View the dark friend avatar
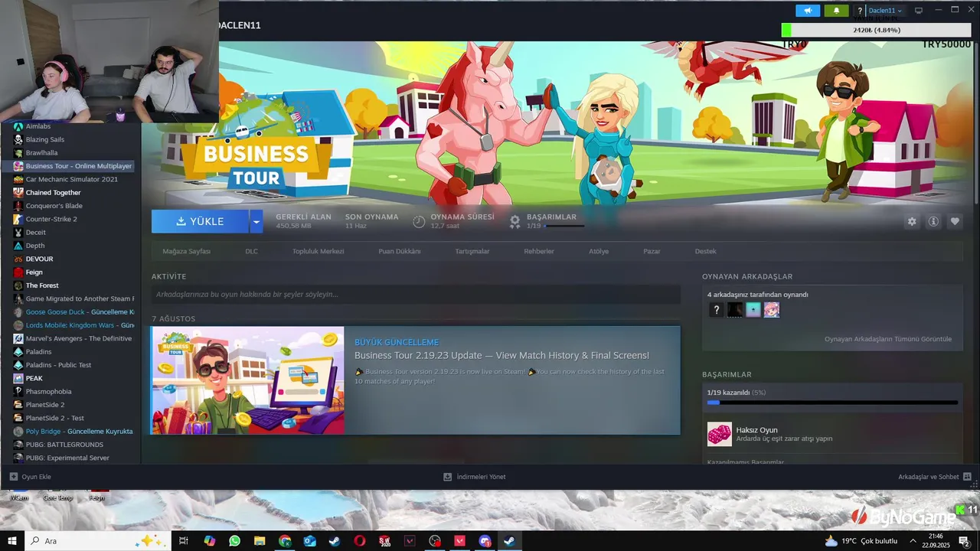This screenshot has width=980, height=551. pos(735,310)
